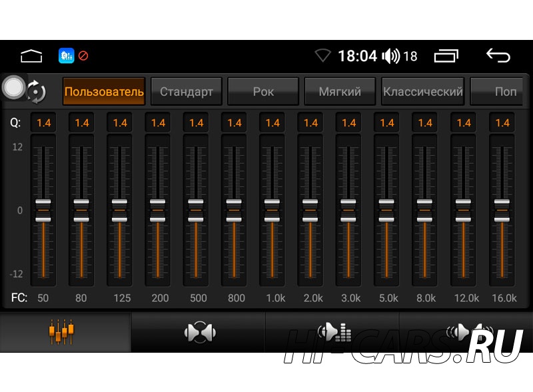Image resolution: width=533 pixels, height=392 pixels.
Task: Open Q value box above 1.0k
Action: click(272, 122)
